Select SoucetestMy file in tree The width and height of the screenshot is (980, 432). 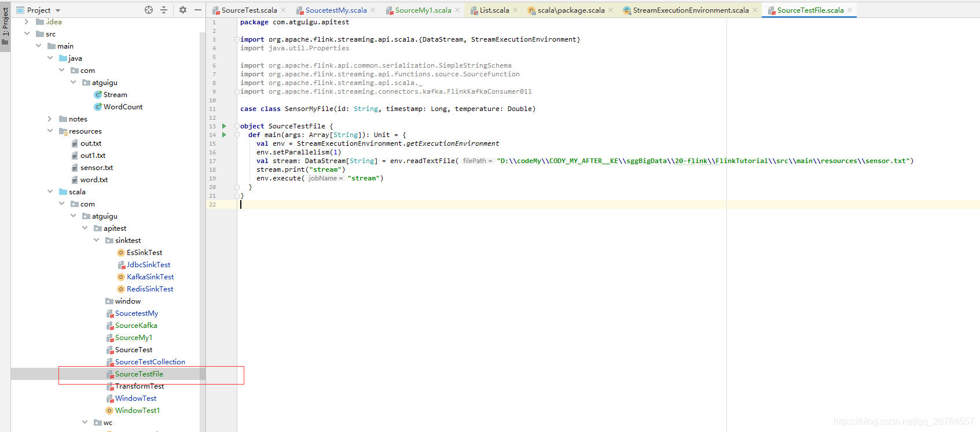tap(136, 313)
